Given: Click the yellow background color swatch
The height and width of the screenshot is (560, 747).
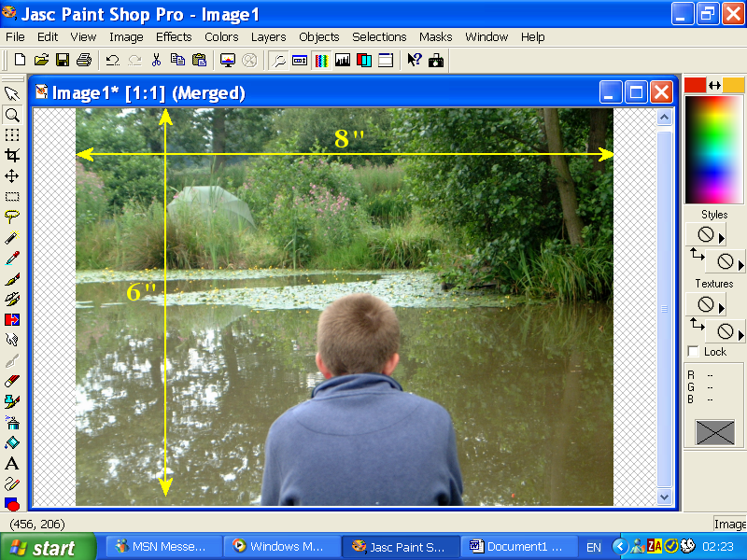Looking at the screenshot, I should [733, 85].
